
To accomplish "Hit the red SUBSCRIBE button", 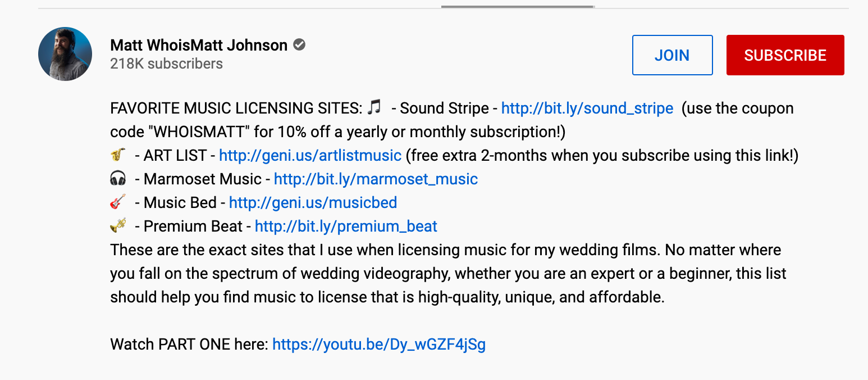I will 785,55.
